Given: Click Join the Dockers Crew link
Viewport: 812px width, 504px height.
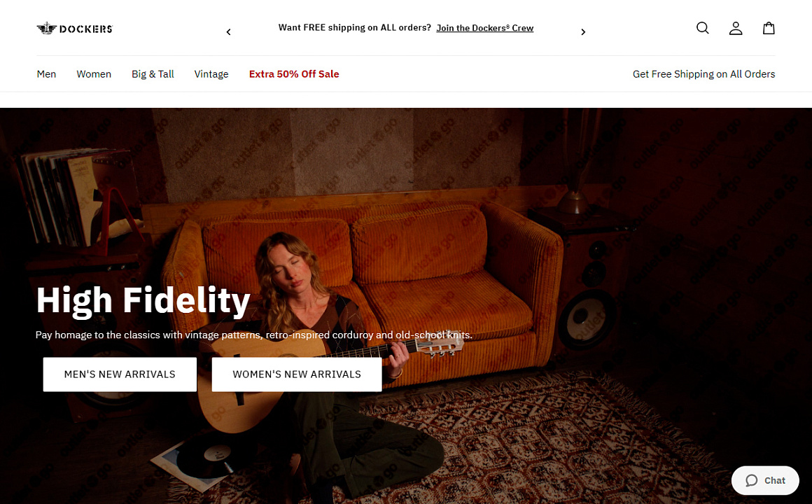Looking at the screenshot, I should 484,28.
